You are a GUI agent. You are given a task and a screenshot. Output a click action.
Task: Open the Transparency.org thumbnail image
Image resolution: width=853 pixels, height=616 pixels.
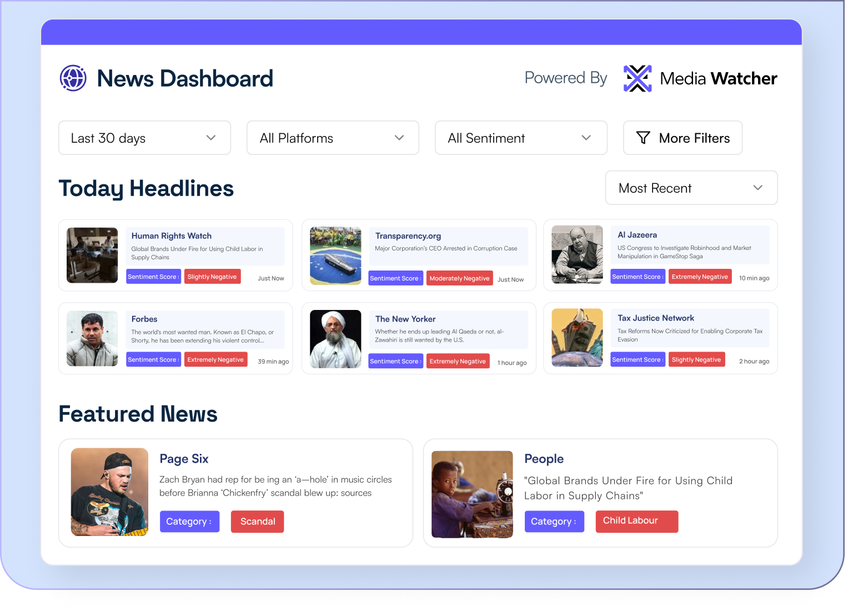(335, 256)
